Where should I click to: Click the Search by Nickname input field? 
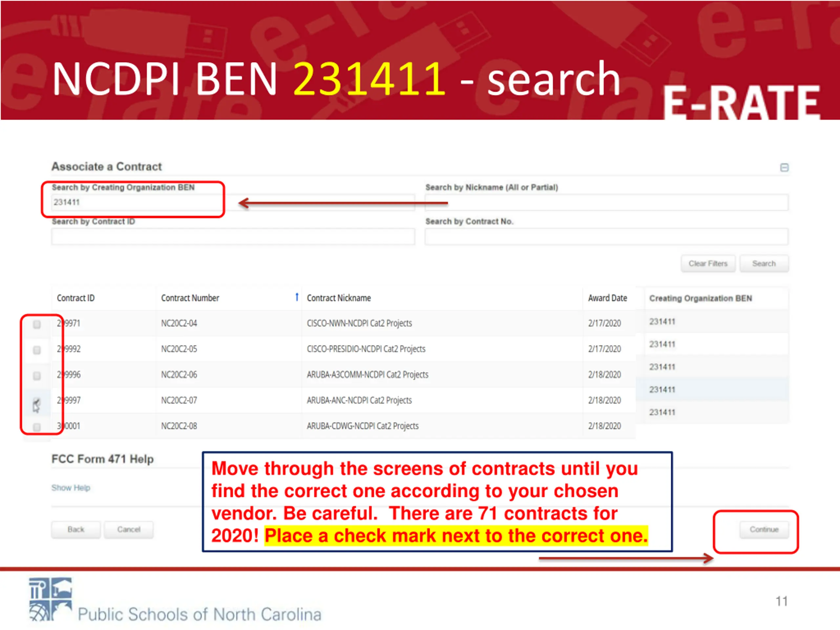tap(606, 202)
